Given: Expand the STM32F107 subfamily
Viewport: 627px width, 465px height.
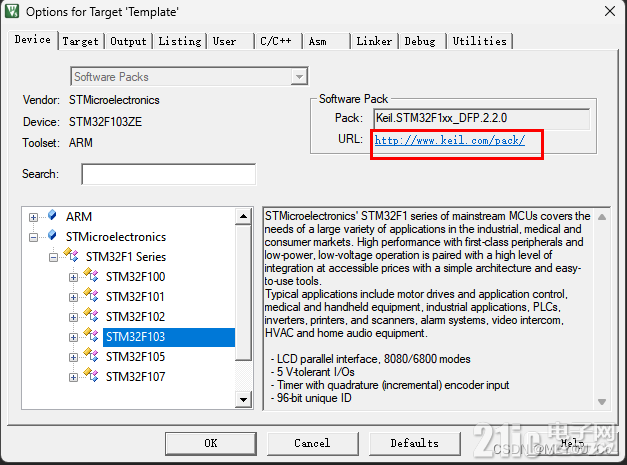Looking at the screenshot, I should tap(73, 377).
